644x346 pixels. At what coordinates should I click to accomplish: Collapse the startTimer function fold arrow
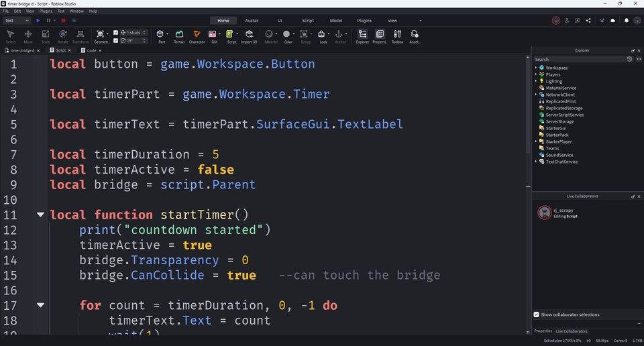click(x=40, y=215)
